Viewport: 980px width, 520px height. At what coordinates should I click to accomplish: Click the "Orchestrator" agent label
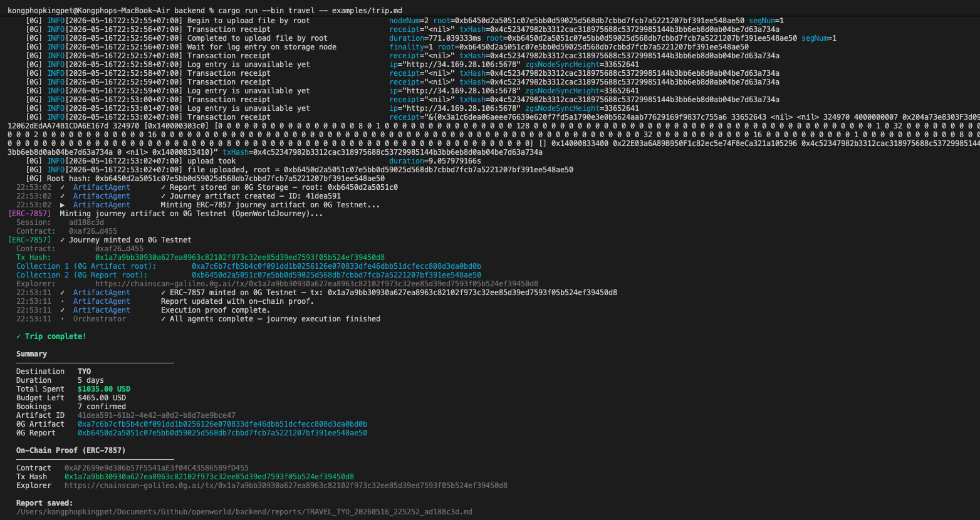click(x=100, y=319)
